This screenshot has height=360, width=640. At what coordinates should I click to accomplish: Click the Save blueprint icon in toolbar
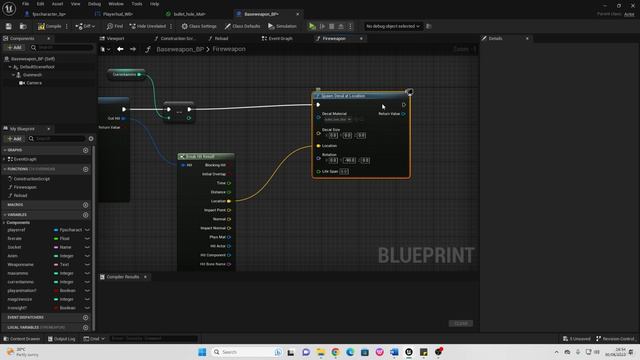pyautogui.click(x=9, y=26)
